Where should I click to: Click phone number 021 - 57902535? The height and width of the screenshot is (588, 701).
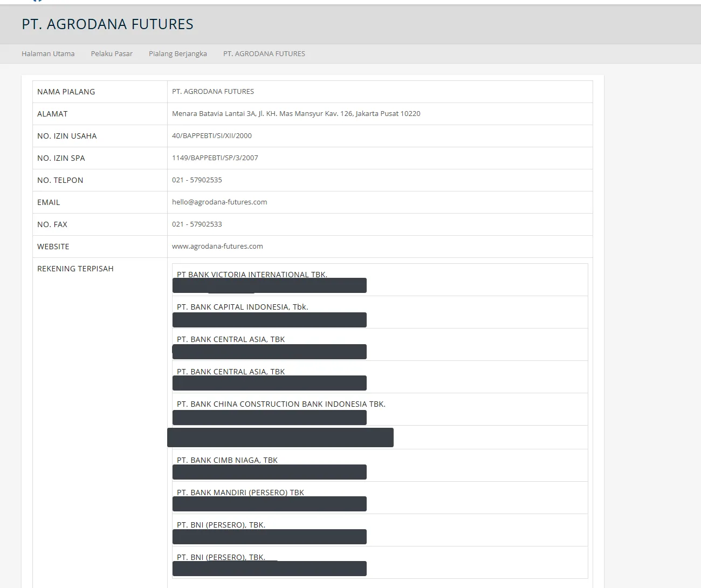click(197, 180)
